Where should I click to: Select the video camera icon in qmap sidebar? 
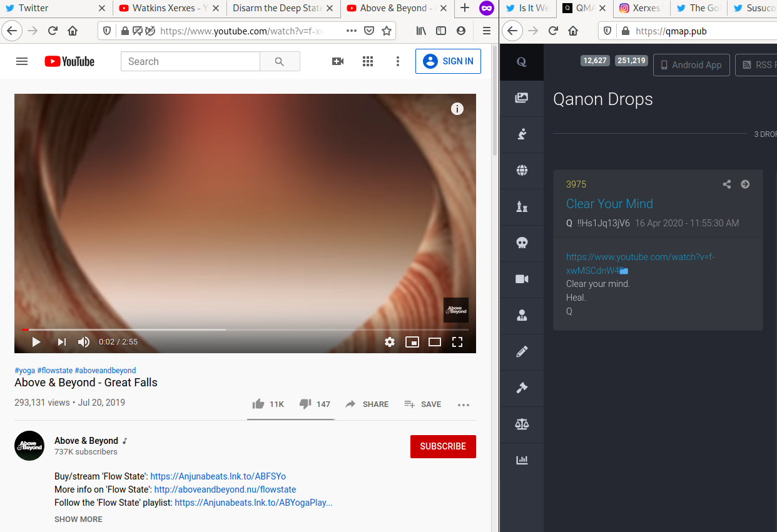tap(522, 279)
